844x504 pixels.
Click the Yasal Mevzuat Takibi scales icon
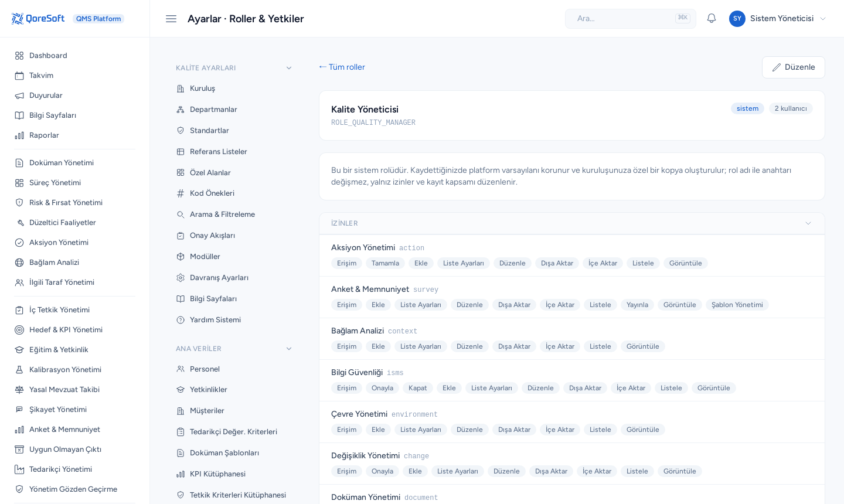(19, 390)
